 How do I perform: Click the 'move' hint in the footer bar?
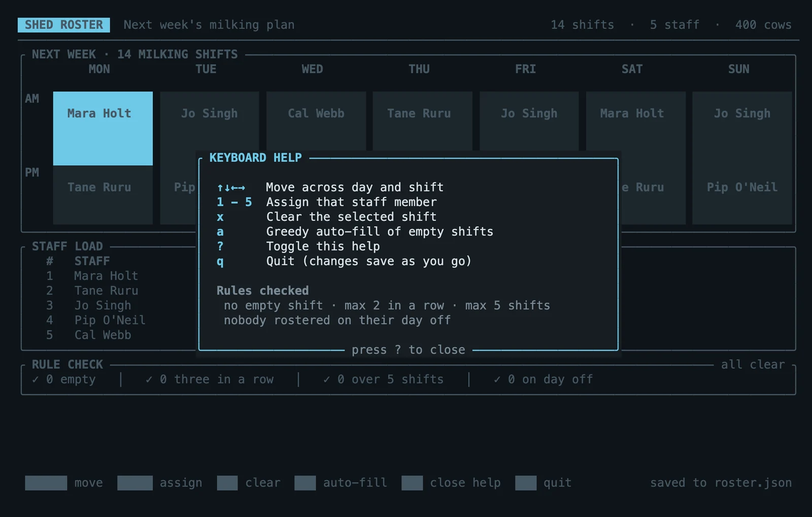(64, 483)
